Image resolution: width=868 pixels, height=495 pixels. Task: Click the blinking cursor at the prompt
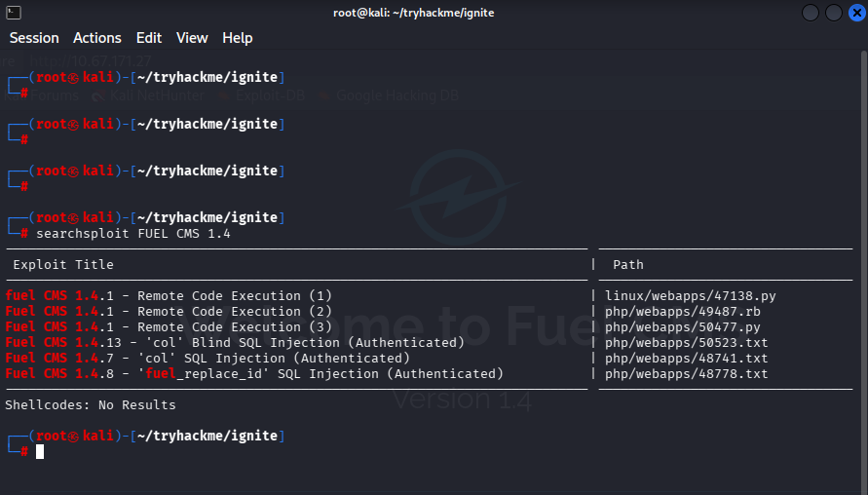point(40,452)
